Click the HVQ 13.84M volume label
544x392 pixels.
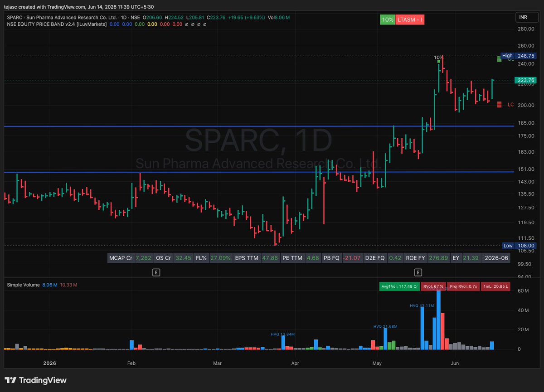283,334
